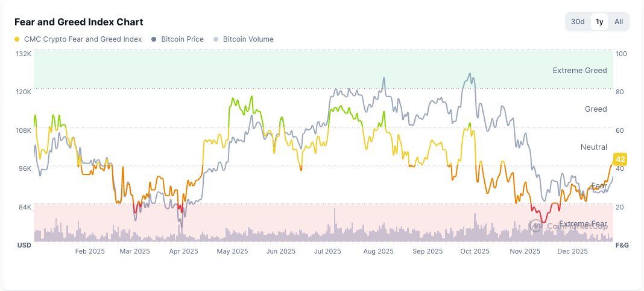
Task: Click the USD axis label
Action: [24, 246]
